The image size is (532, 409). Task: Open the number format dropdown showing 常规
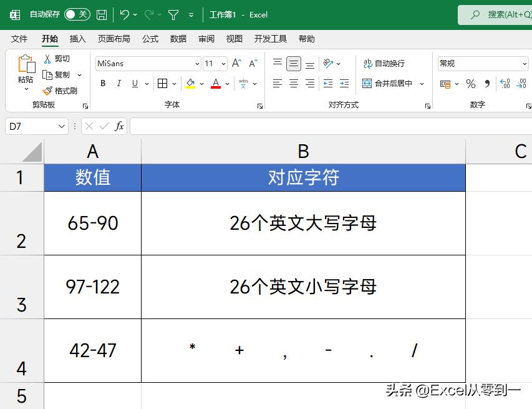pos(526,64)
